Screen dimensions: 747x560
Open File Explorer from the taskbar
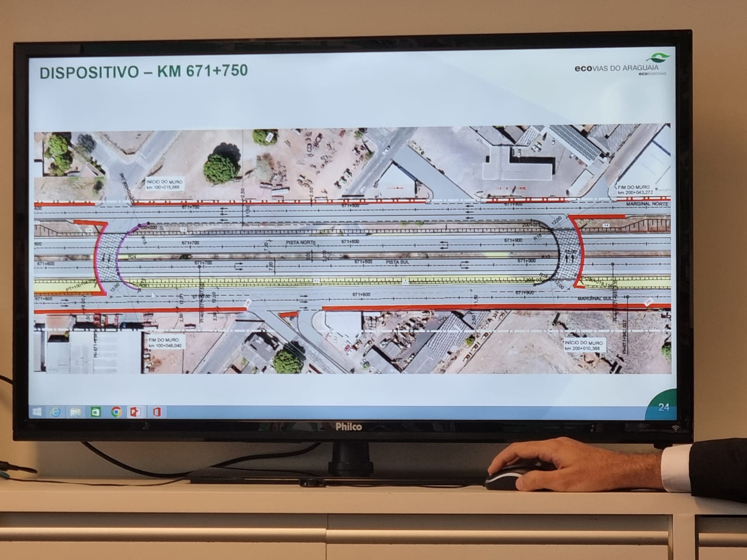click(x=76, y=412)
